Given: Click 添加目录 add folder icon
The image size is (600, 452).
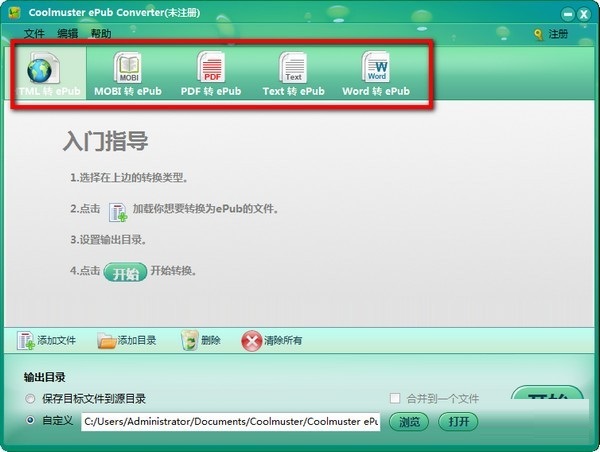Looking at the screenshot, I should pyautogui.click(x=106, y=340).
